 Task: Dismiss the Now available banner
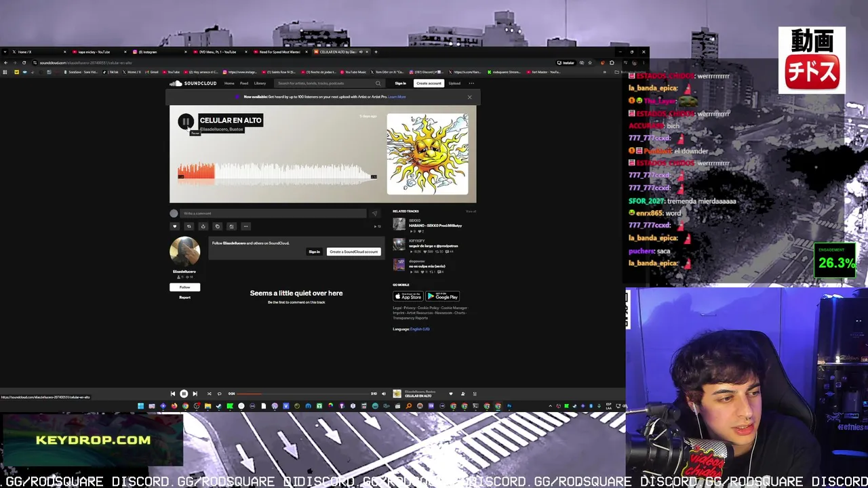click(x=469, y=97)
